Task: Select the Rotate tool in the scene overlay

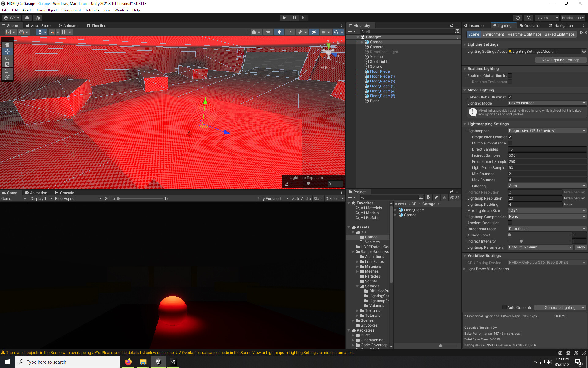Action: click(x=7, y=58)
